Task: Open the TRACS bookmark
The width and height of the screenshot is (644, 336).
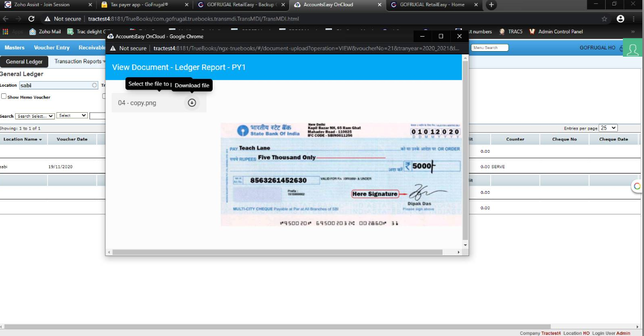Action: tap(511, 32)
